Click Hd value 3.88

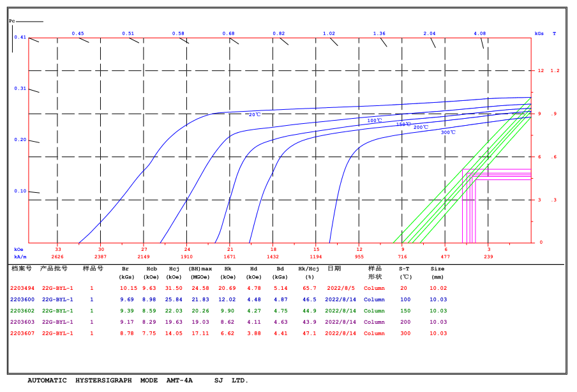coord(254,333)
